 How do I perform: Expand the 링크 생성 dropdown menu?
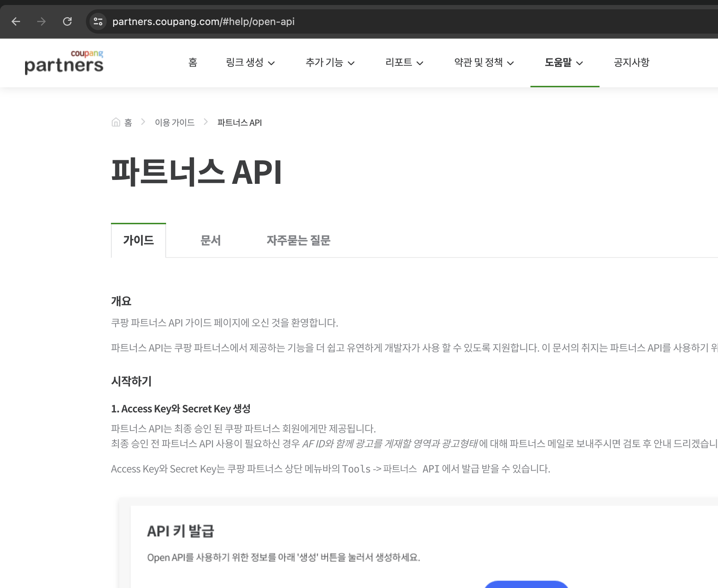[250, 63]
